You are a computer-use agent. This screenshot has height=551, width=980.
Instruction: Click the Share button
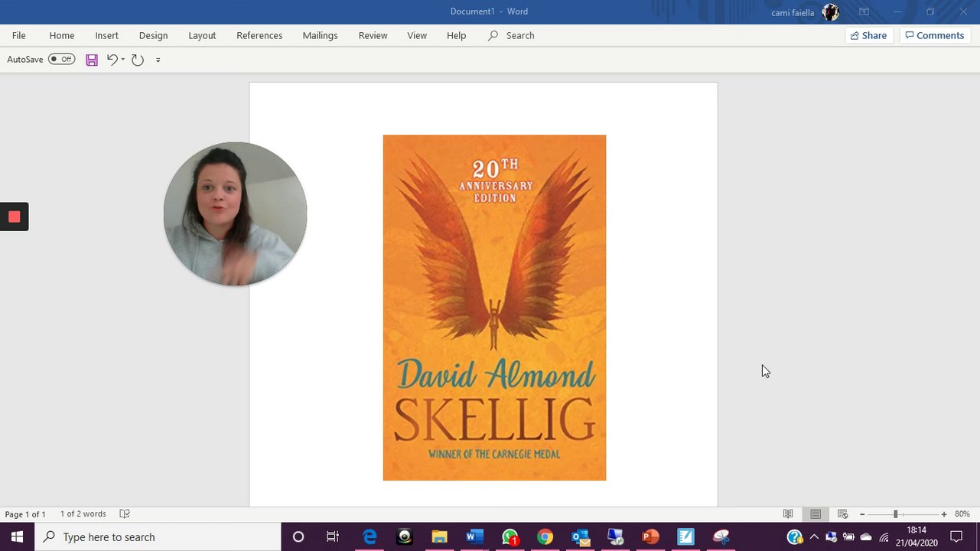point(869,35)
